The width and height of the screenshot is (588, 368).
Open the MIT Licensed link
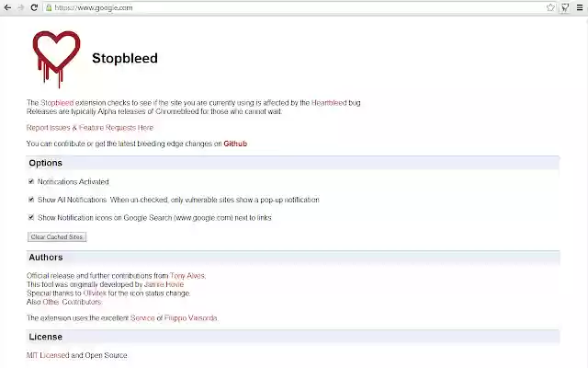point(48,355)
